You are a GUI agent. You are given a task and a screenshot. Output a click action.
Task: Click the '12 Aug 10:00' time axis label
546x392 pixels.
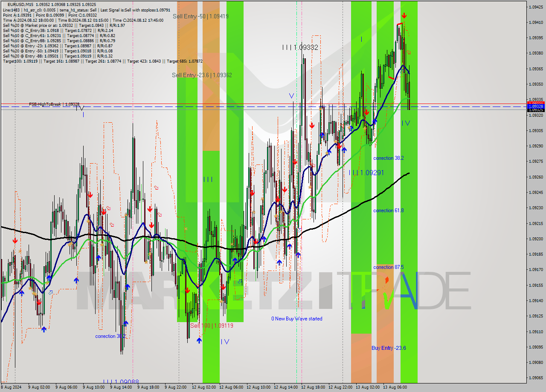[258, 387]
